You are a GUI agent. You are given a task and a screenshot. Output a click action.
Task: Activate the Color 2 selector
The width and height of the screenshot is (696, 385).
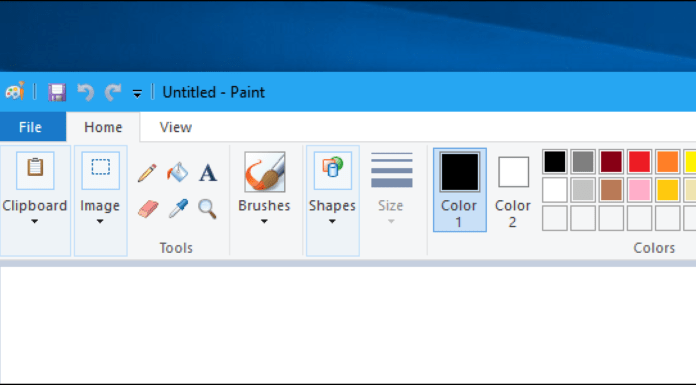(x=513, y=190)
